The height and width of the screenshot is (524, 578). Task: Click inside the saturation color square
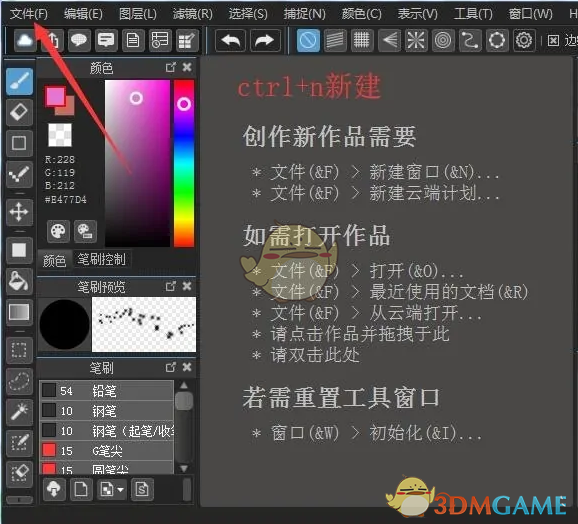[x=137, y=163]
